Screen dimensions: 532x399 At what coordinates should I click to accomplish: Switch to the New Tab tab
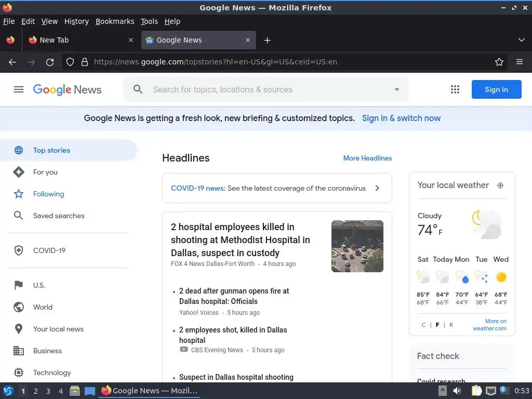click(81, 40)
